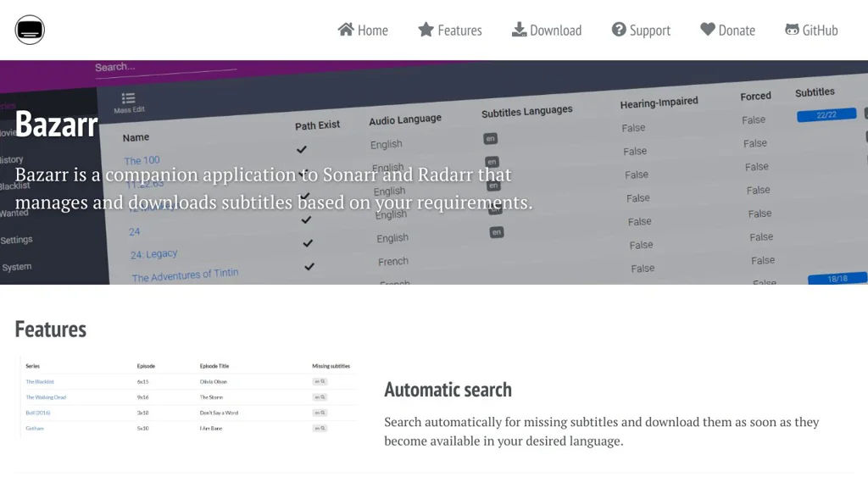Click the GitHub cat icon
Viewport: 868px width, 488px height.
[x=793, y=30]
